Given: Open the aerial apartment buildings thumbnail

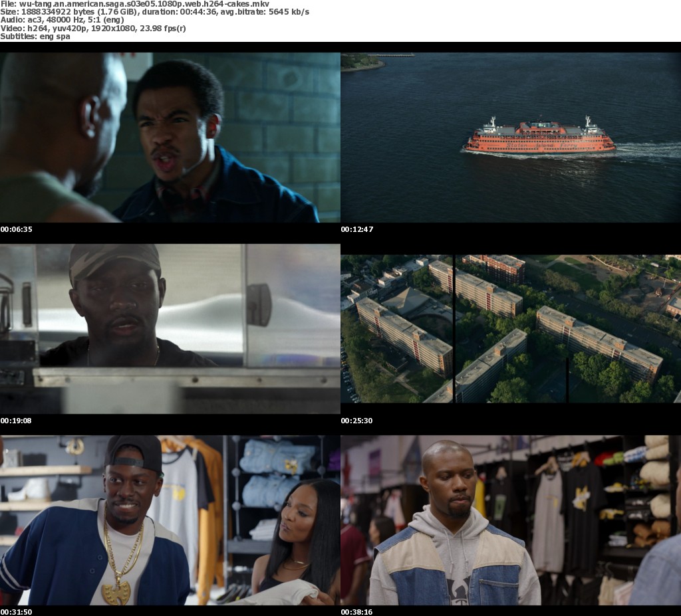Looking at the screenshot, I should [511, 328].
